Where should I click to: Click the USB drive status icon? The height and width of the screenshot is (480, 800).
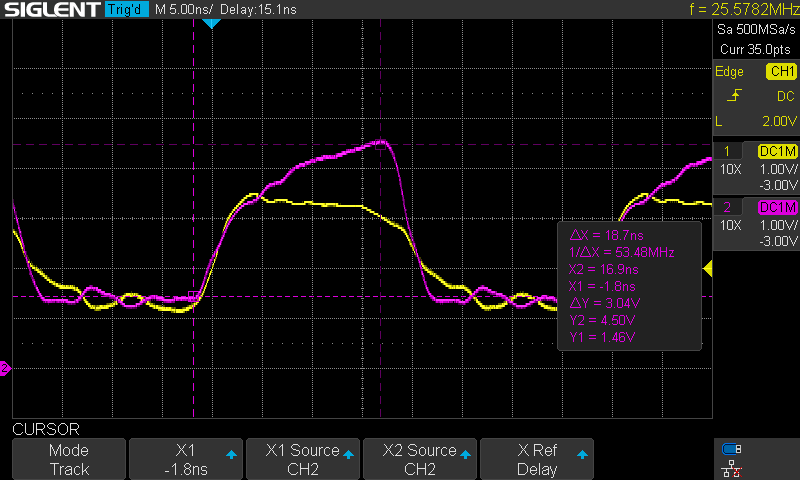click(x=731, y=448)
